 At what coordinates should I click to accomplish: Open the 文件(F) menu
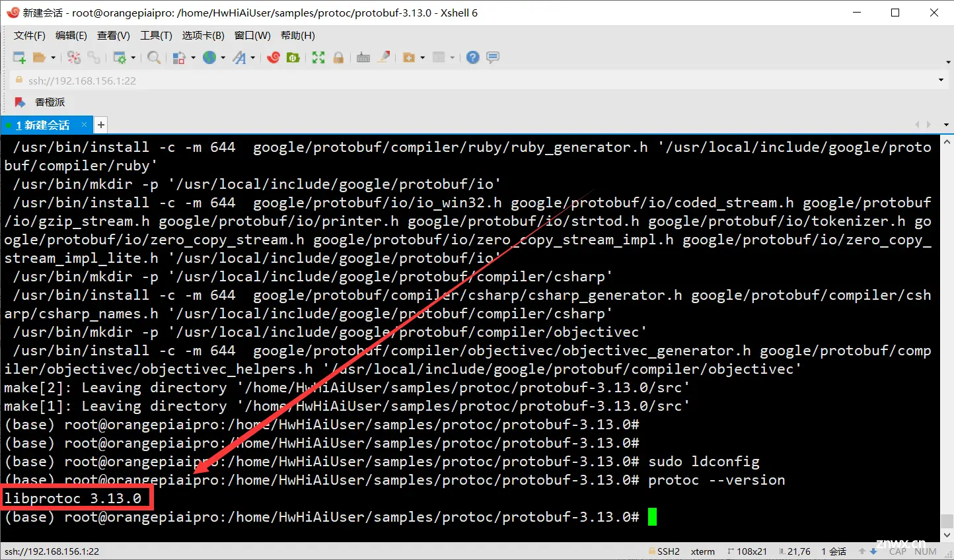tap(30, 36)
